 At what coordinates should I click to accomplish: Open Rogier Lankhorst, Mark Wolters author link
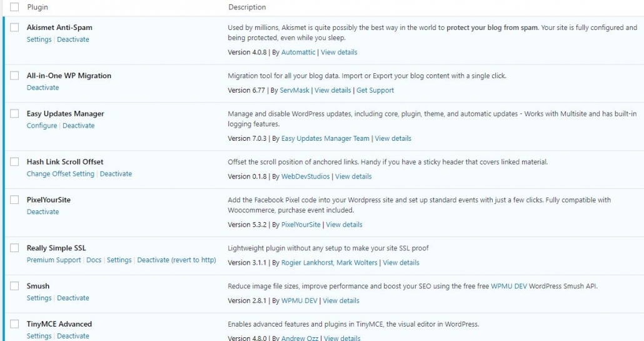click(x=330, y=263)
